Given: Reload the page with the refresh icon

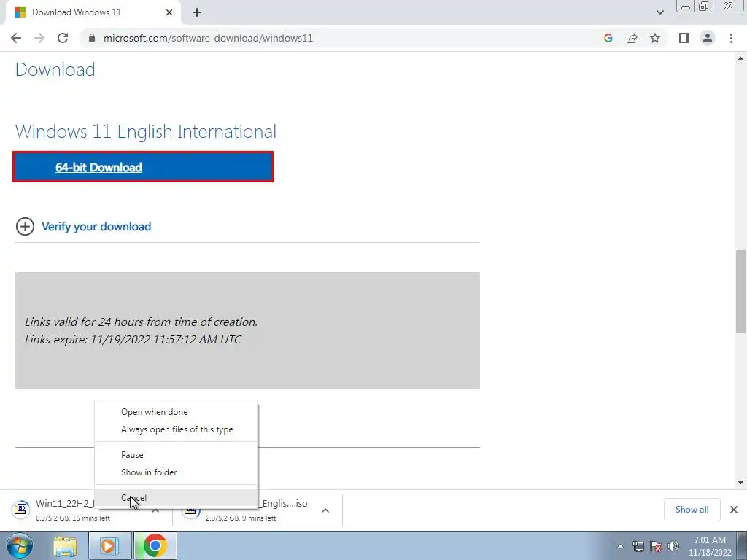Looking at the screenshot, I should pyautogui.click(x=63, y=38).
